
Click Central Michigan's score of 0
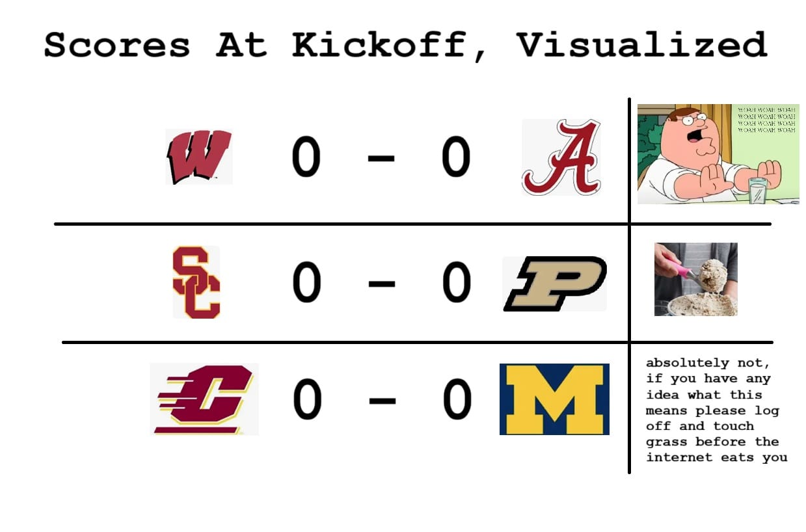(307, 399)
